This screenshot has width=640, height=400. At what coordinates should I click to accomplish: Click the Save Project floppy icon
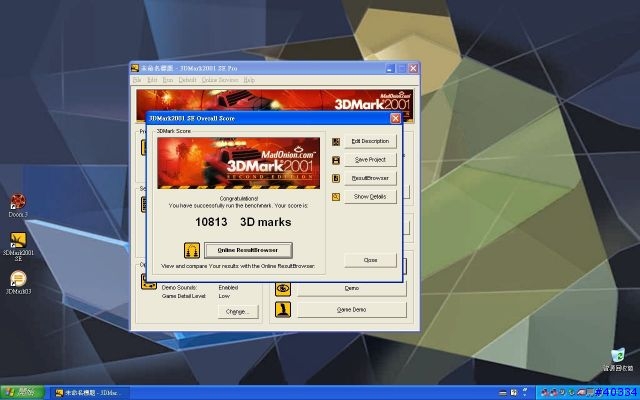coord(336,160)
